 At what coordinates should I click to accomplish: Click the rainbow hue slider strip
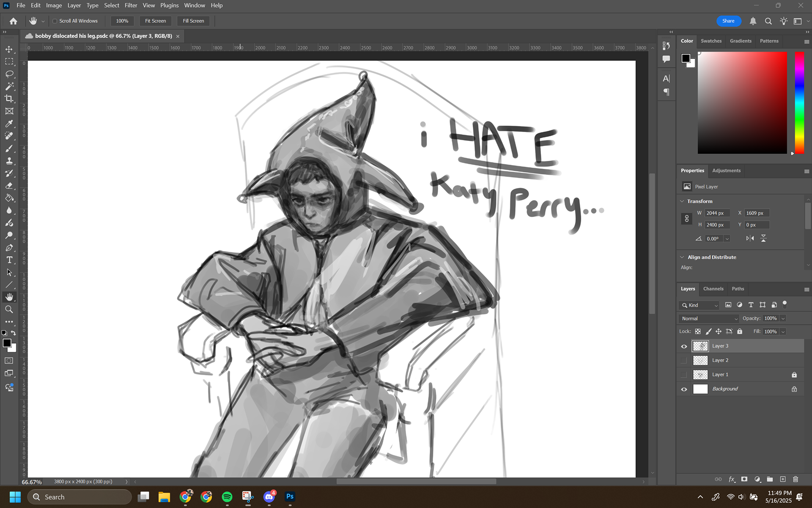pyautogui.click(x=799, y=102)
